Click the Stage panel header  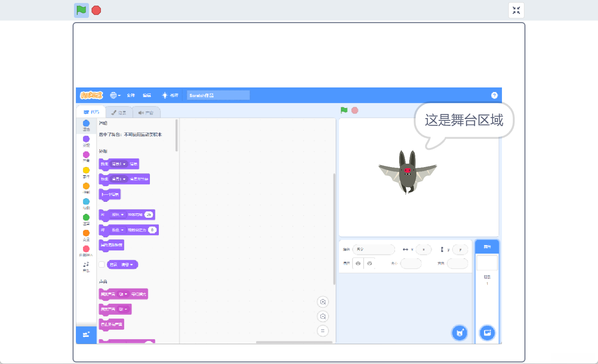point(487,247)
